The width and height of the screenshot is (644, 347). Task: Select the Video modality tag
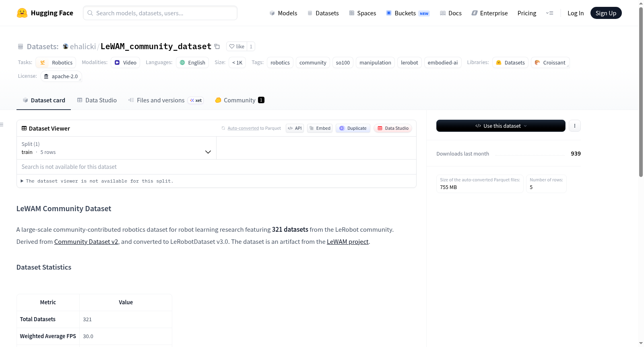click(126, 62)
